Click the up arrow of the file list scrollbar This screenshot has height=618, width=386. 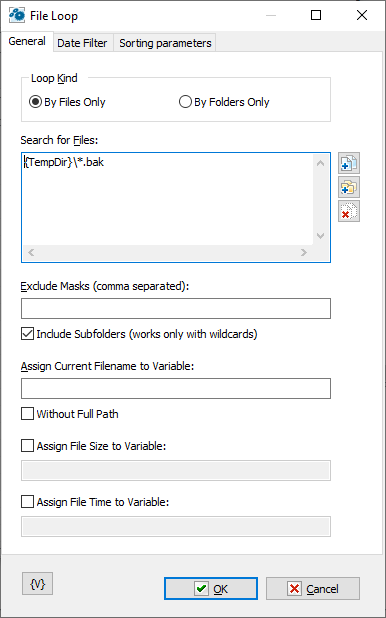coord(321,162)
